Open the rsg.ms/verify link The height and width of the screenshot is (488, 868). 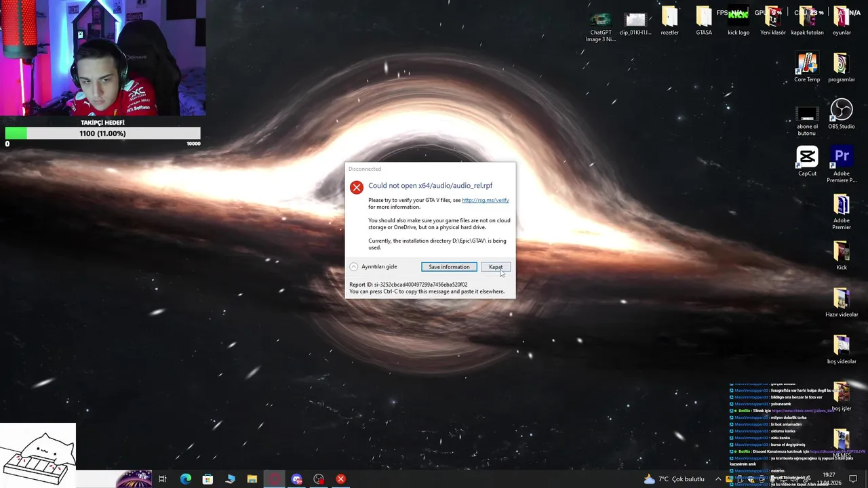coord(485,200)
